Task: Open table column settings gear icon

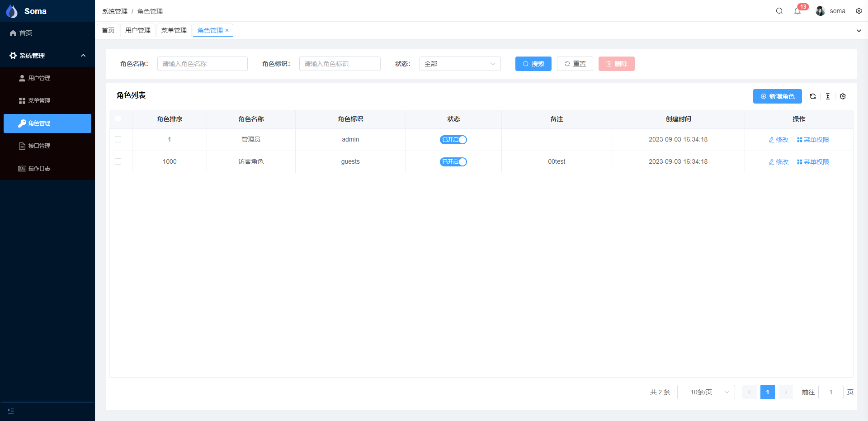Action: tap(842, 96)
